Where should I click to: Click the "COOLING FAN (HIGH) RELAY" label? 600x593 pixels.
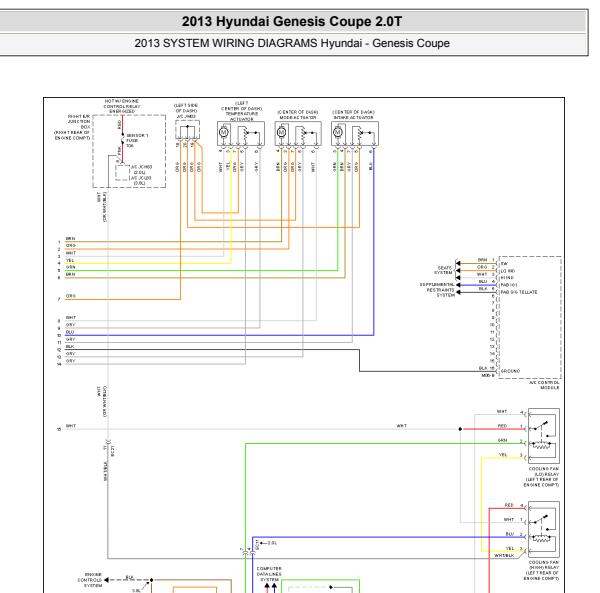(543, 565)
